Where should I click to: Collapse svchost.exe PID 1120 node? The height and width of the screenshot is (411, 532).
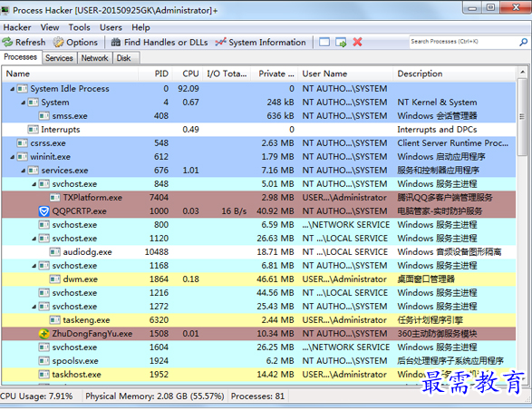(34, 239)
